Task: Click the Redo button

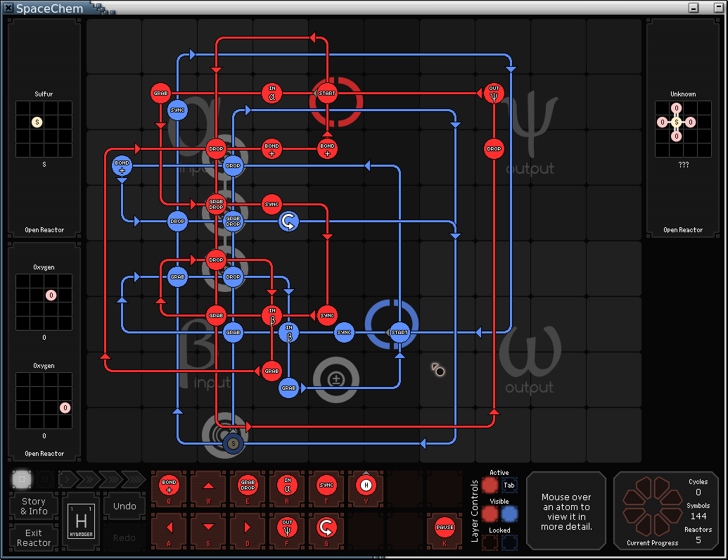Action: 124,537
